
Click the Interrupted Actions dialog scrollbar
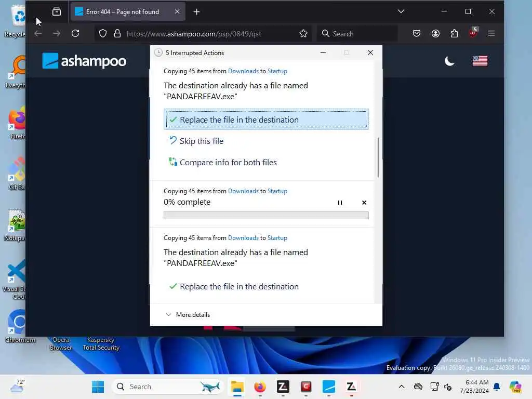378,157
